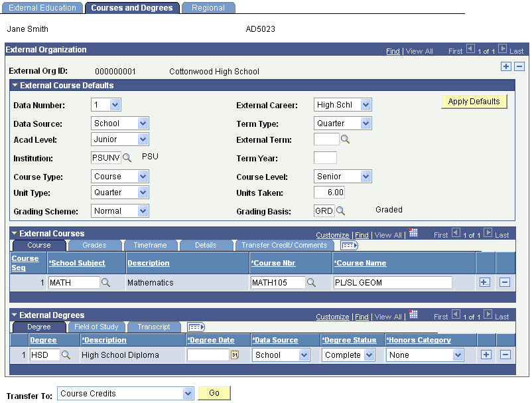This screenshot has height=403, width=532.
Task: Switch to the Grades tab in External Courses
Action: [x=93, y=245]
